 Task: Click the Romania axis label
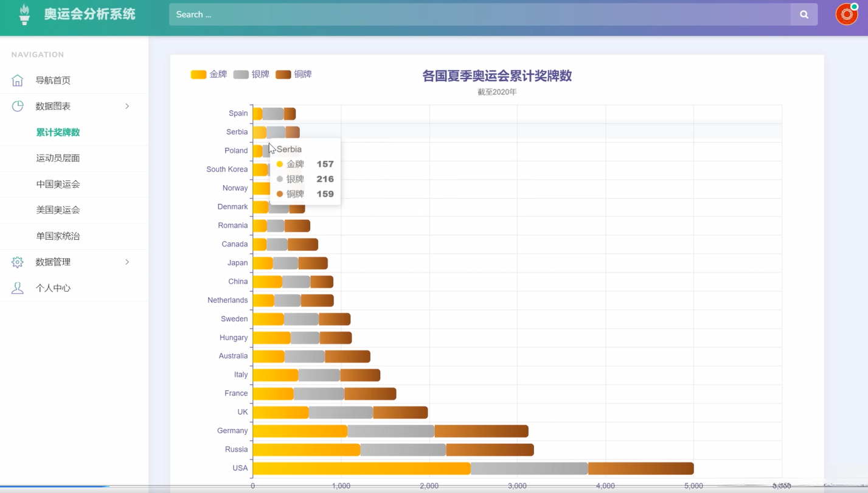click(x=233, y=225)
